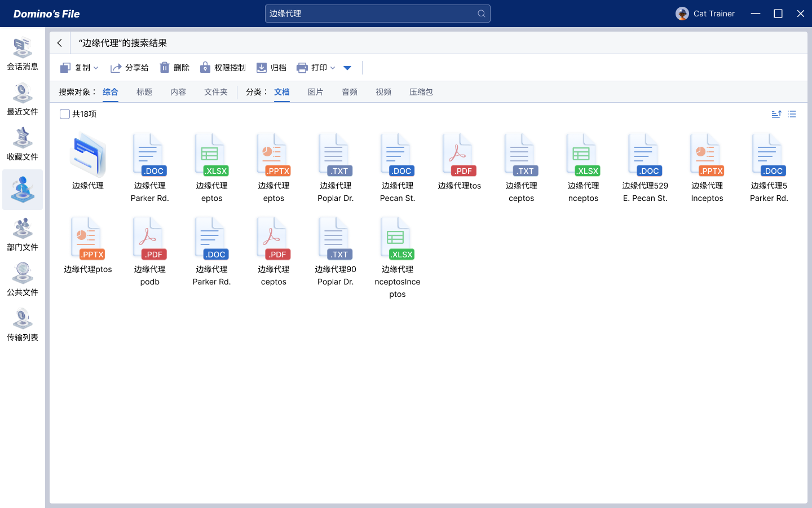Expand the 打印 dropdown arrow
The image size is (812, 508).
point(333,68)
